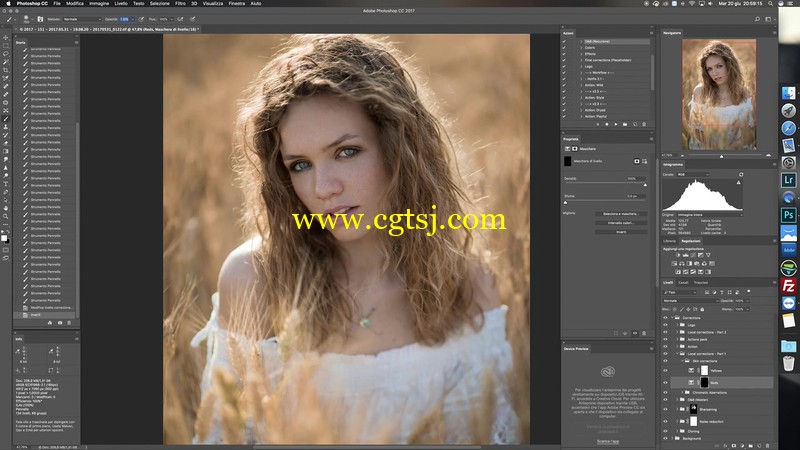Delete action with trash icon in Azioni panel
This screenshot has height=450, width=800.
(644, 124)
